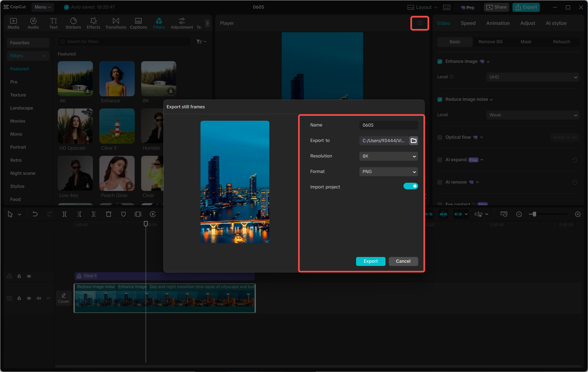Uncheck the Enhance image option
Screen dimensions: 588x372
tap(440, 61)
